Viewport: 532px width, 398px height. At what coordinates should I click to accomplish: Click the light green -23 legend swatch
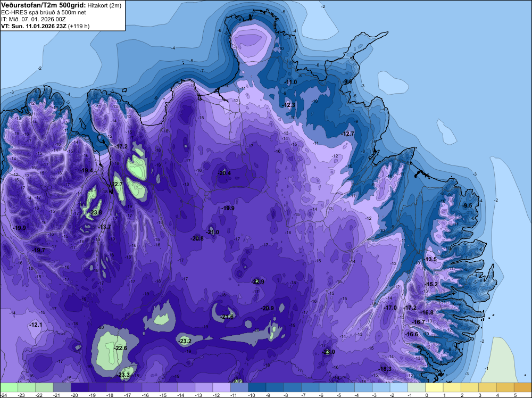pyautogui.click(x=27, y=387)
